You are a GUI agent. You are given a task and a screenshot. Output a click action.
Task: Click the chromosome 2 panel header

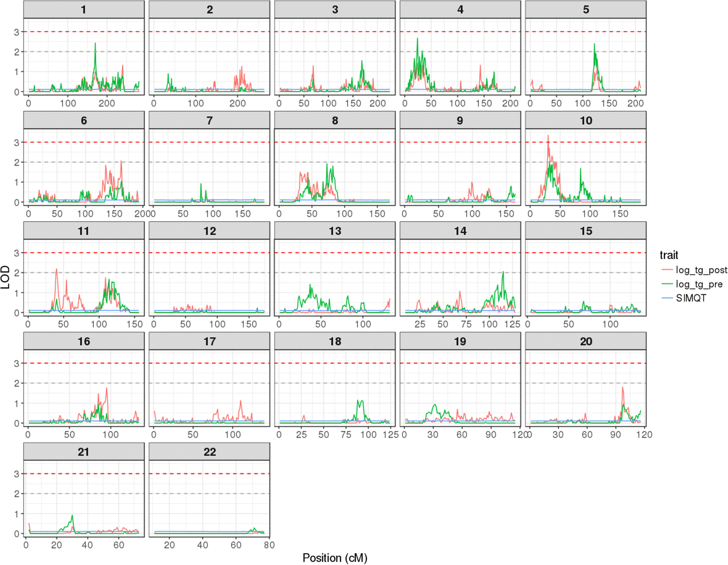point(209,9)
